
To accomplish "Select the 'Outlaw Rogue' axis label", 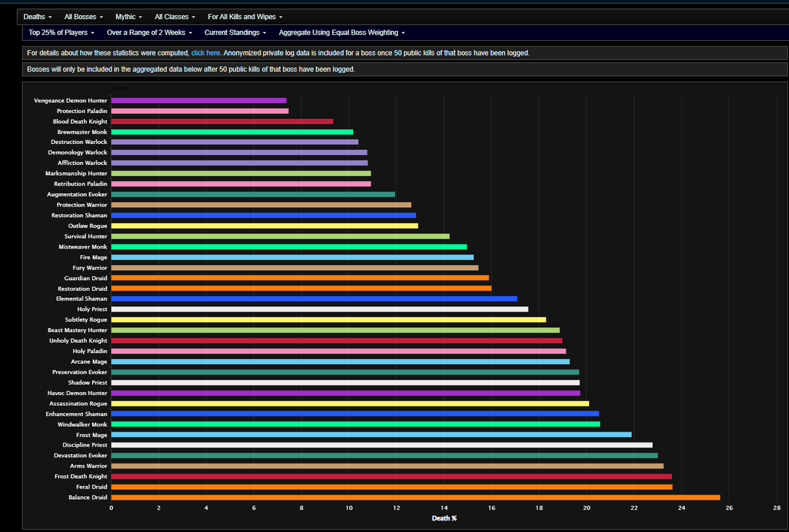I will pyautogui.click(x=88, y=226).
